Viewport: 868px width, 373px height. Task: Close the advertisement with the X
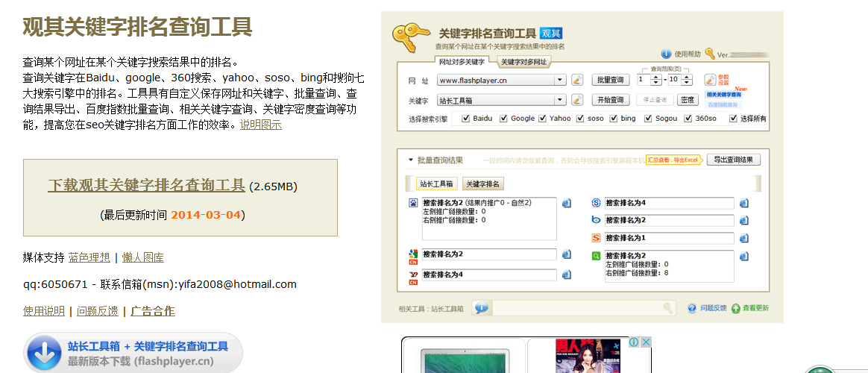click(646, 342)
